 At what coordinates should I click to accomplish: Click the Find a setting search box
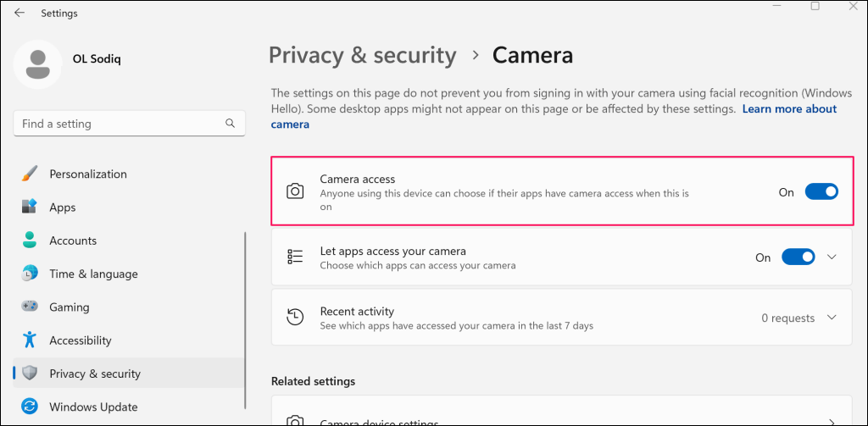tap(119, 124)
